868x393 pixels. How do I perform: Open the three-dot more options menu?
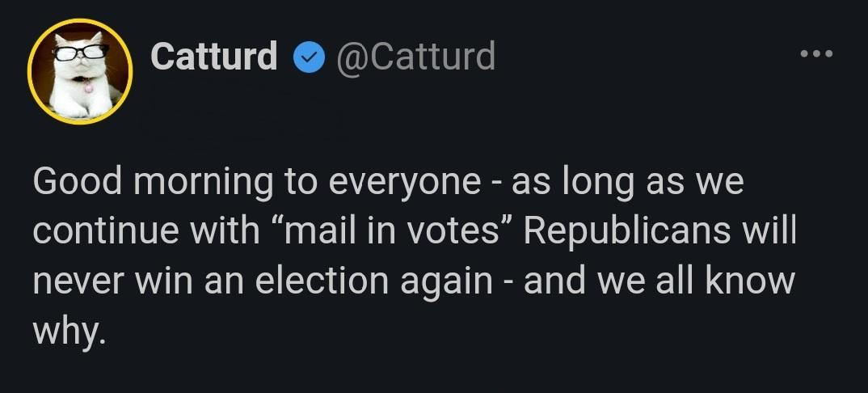tap(815, 54)
